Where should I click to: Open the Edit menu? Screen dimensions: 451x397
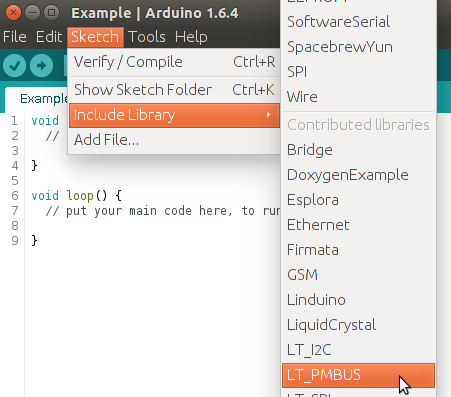[x=49, y=37]
